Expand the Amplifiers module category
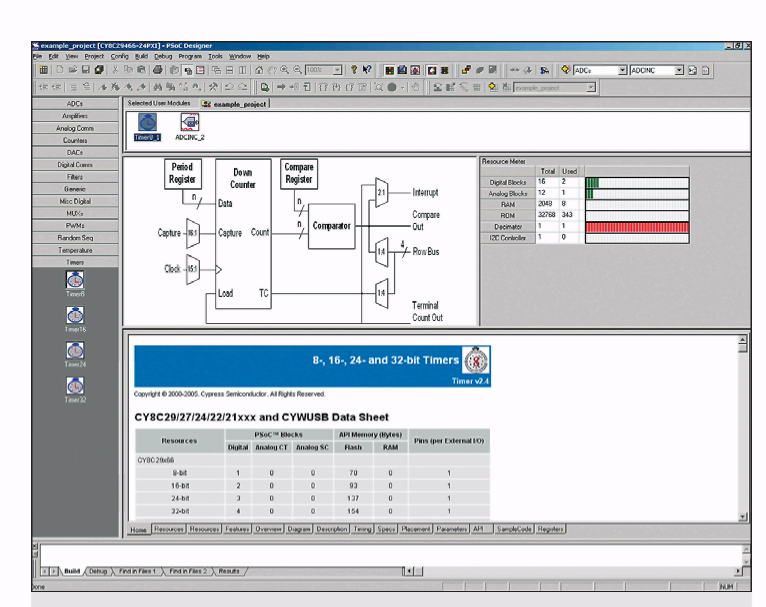The width and height of the screenshot is (766, 607). pos(75,116)
